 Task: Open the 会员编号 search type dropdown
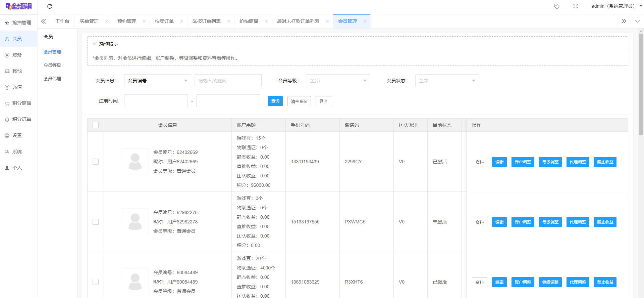[x=157, y=81]
